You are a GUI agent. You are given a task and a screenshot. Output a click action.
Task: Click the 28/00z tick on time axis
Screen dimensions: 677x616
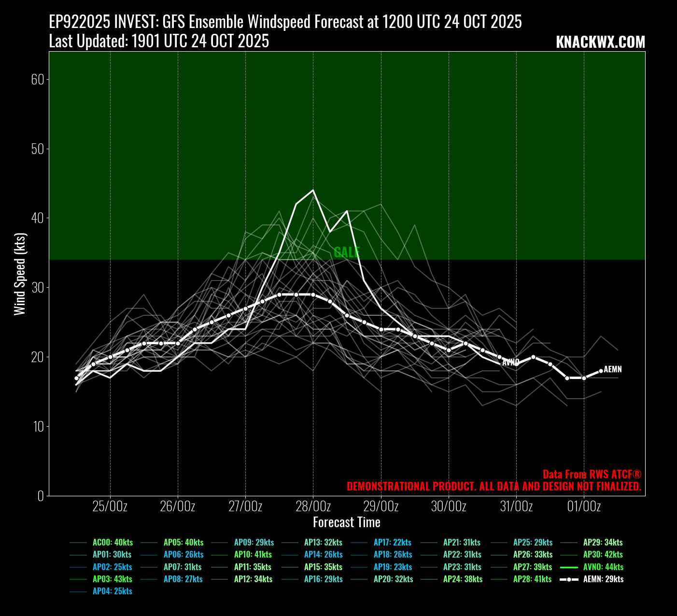[313, 506]
